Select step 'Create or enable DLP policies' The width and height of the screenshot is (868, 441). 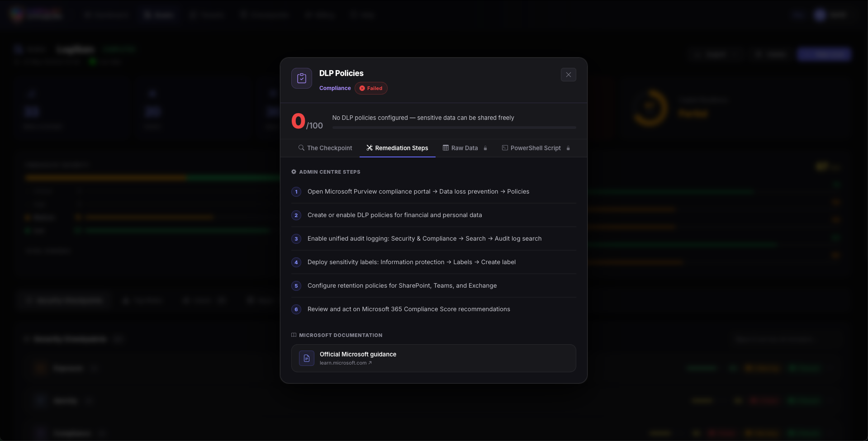[434, 215]
